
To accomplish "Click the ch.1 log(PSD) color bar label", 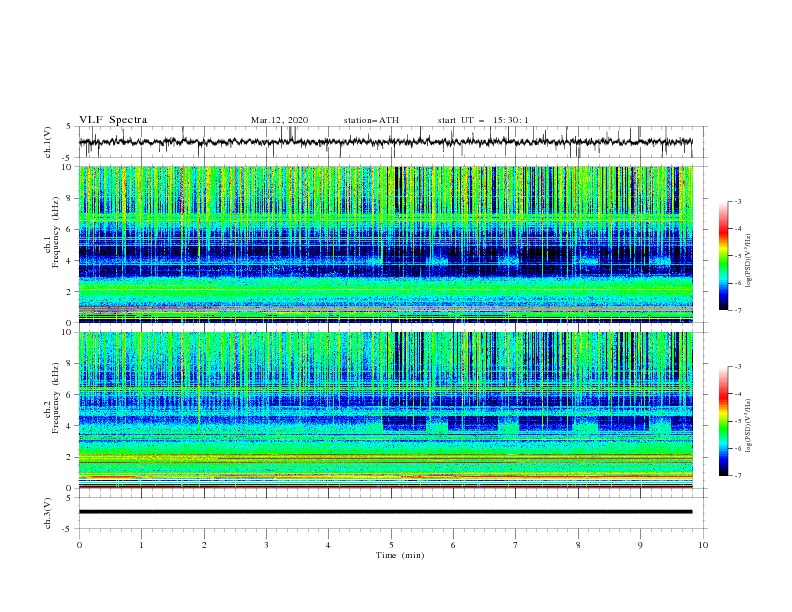I will tap(749, 261).
